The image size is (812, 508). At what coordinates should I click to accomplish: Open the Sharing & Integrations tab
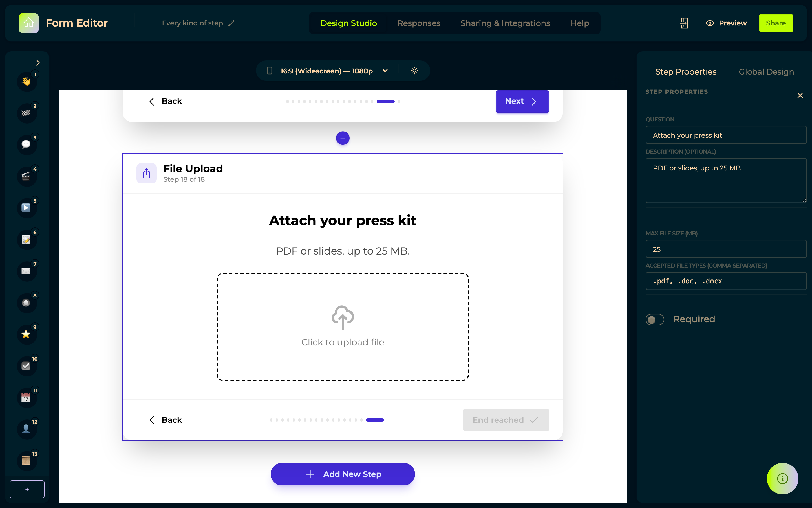click(505, 23)
